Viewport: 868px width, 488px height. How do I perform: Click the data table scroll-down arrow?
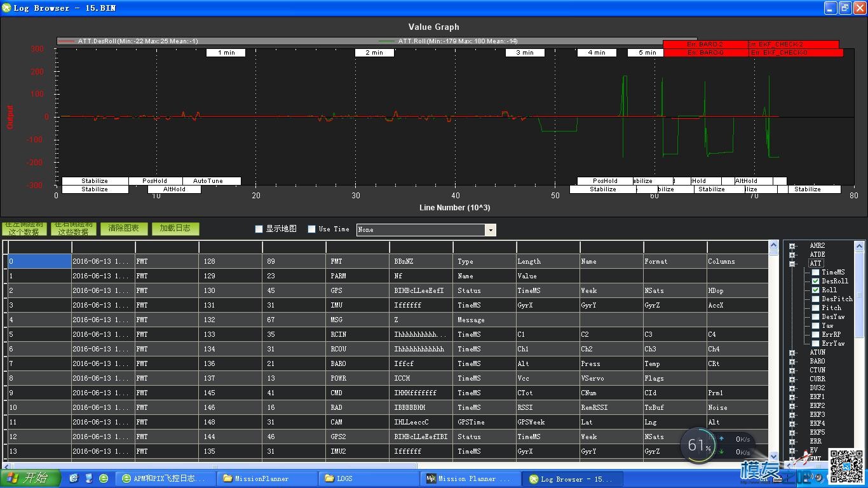[773, 456]
